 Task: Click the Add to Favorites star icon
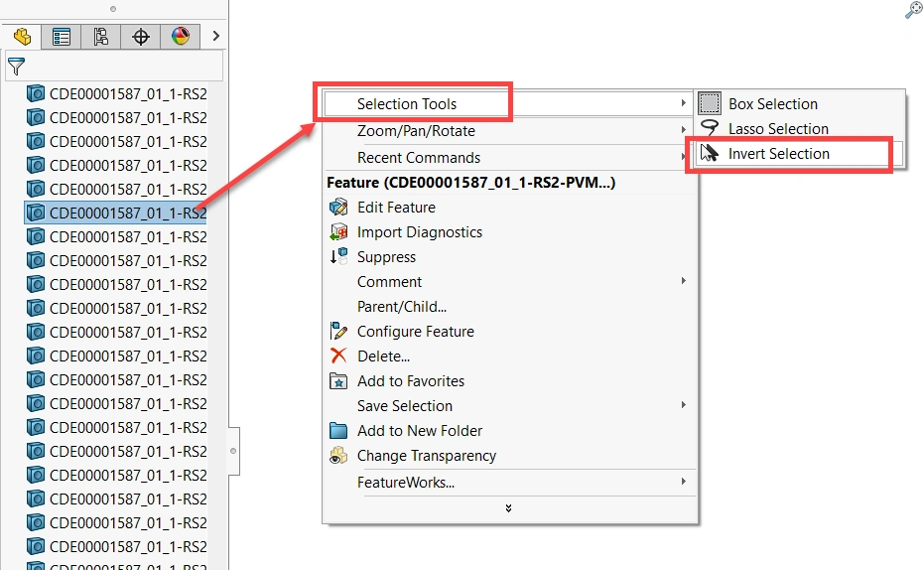tap(338, 380)
